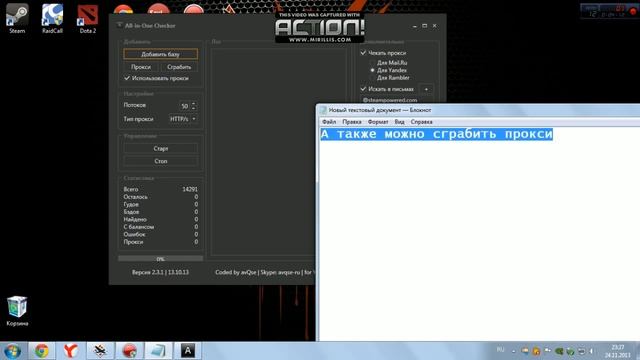Click the Добавить базу button
The height and width of the screenshot is (360, 640).
point(160,54)
